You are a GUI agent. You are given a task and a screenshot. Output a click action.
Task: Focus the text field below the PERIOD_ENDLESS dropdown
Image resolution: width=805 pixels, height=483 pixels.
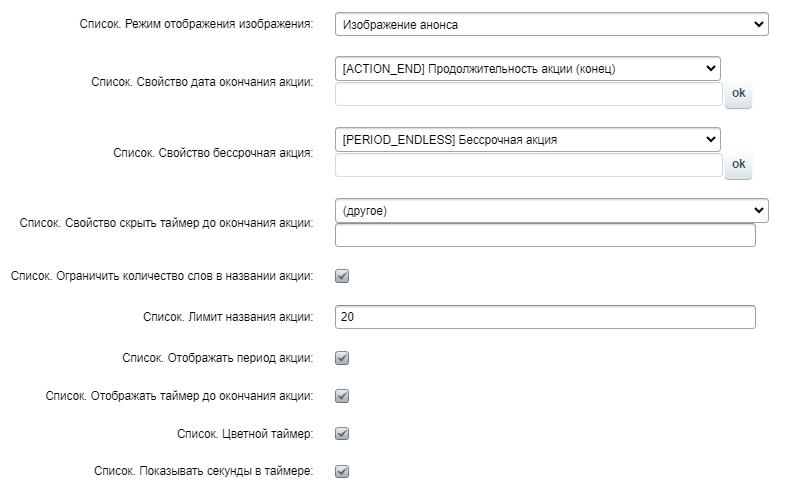528,165
